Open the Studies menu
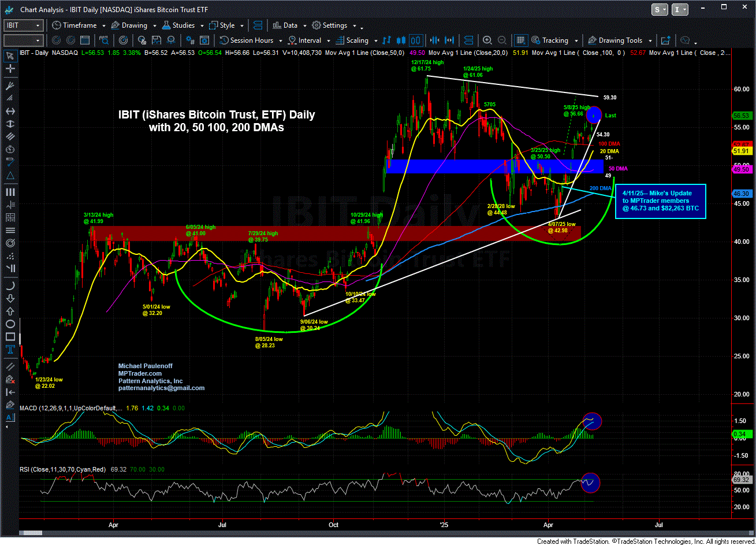The height and width of the screenshot is (545, 756). pyautogui.click(x=183, y=25)
